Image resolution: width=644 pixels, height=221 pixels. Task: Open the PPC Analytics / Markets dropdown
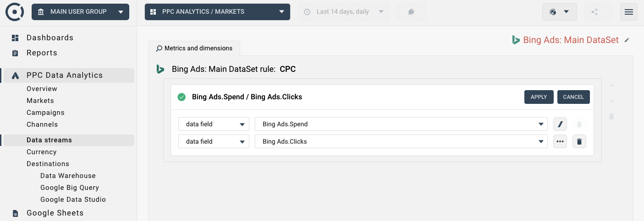point(217,12)
